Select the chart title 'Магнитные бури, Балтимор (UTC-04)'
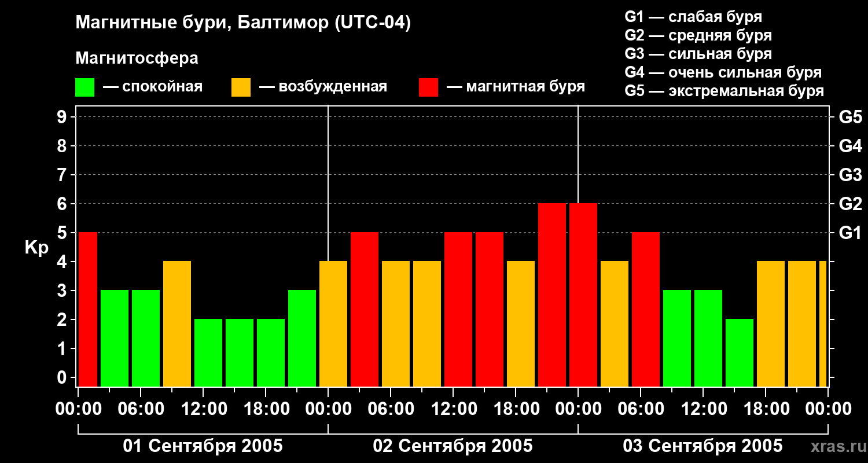868x463 pixels. 243,23
